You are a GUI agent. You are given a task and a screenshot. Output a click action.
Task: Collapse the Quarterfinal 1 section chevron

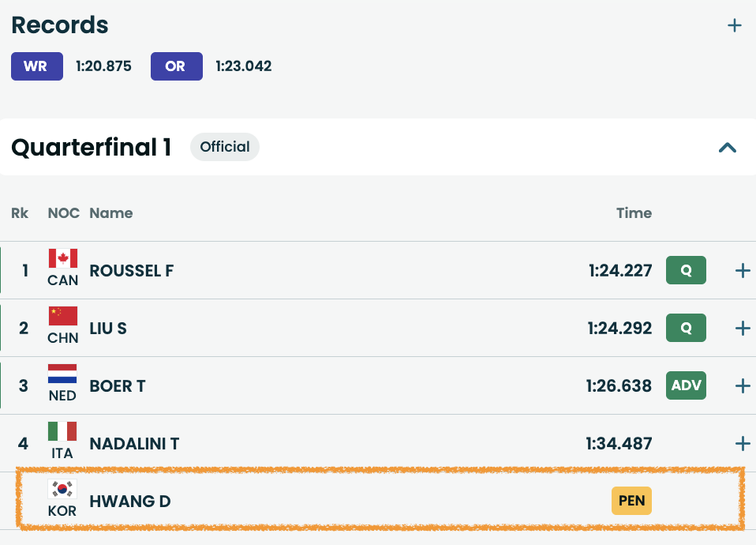tap(727, 147)
